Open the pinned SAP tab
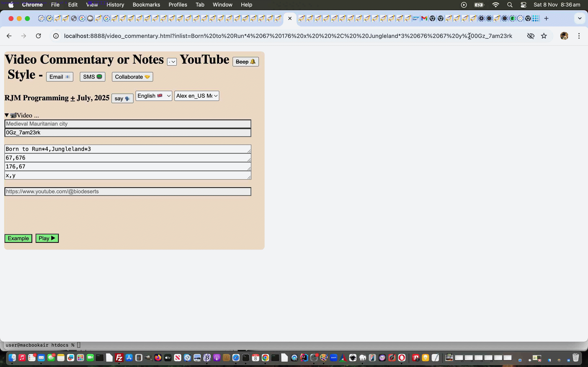This screenshot has height=367, width=588. [416, 18]
